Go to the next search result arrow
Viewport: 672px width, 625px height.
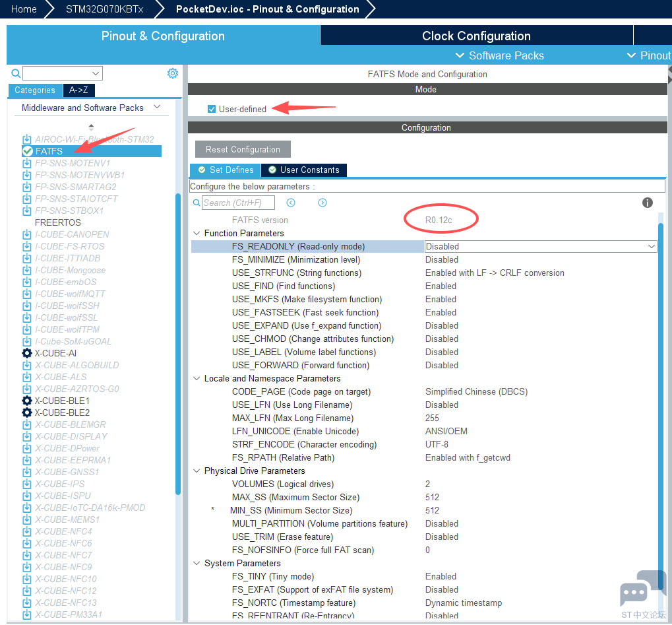point(322,203)
